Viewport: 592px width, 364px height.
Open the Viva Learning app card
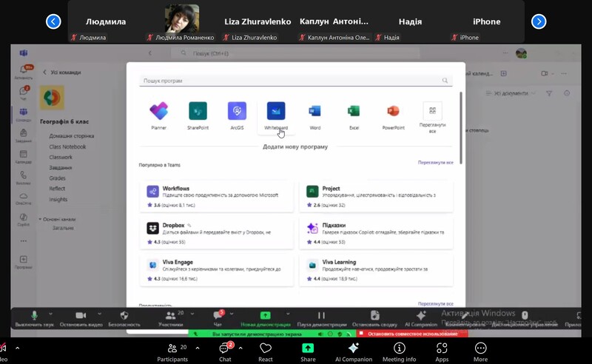(377, 270)
